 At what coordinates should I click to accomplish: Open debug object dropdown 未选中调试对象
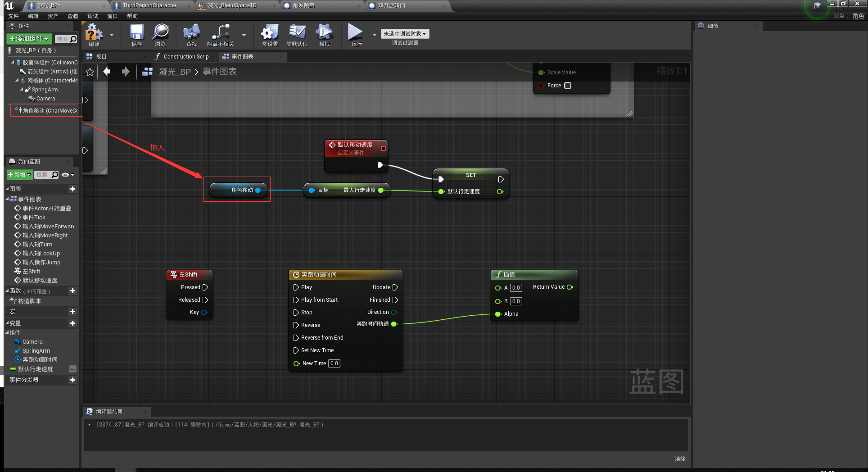(405, 34)
